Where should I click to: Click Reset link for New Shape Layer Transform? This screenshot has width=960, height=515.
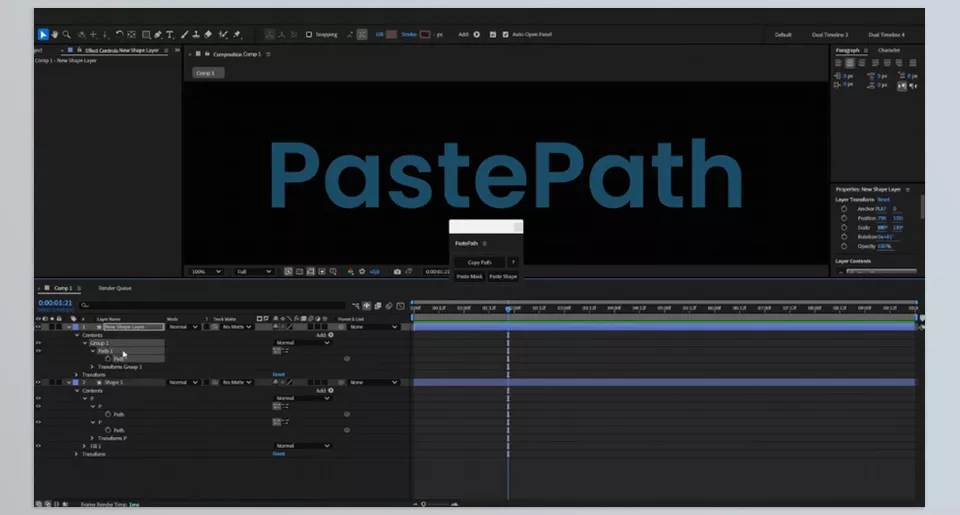279,374
